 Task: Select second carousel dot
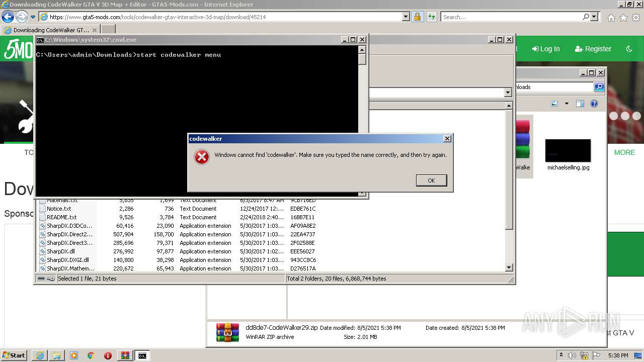tap(625, 116)
